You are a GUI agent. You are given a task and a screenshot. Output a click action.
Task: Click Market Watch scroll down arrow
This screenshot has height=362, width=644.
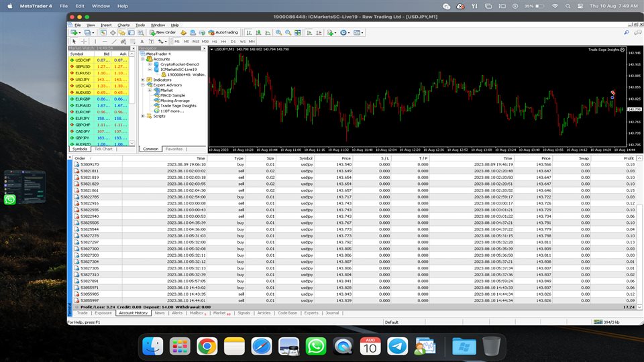pos(132,143)
